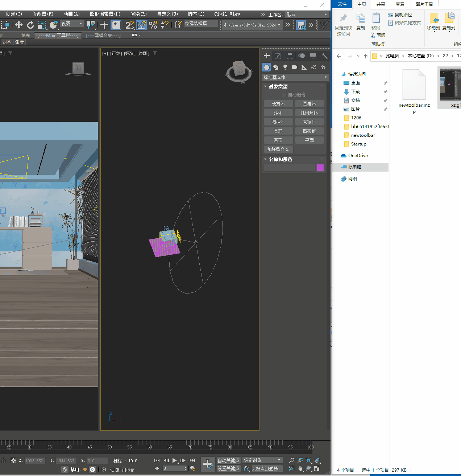
Task: Click the purple object color swatch
Action: (x=320, y=168)
